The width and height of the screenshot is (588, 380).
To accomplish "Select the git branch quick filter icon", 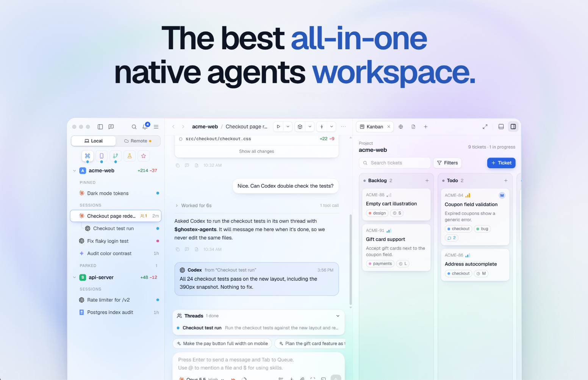I will point(116,156).
